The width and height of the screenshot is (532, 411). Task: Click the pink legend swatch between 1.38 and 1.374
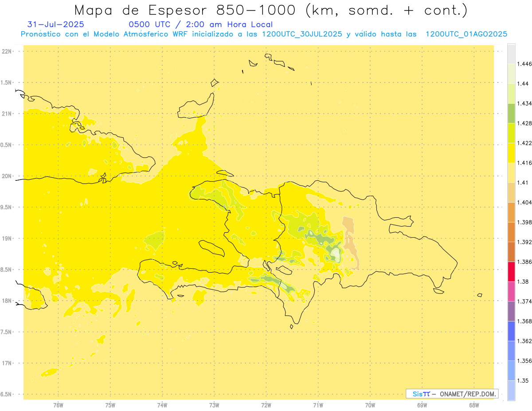coord(511,291)
